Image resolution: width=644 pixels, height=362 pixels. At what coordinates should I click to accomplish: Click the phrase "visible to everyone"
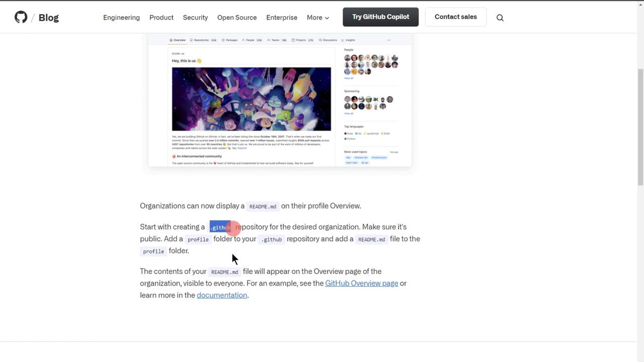(213, 283)
